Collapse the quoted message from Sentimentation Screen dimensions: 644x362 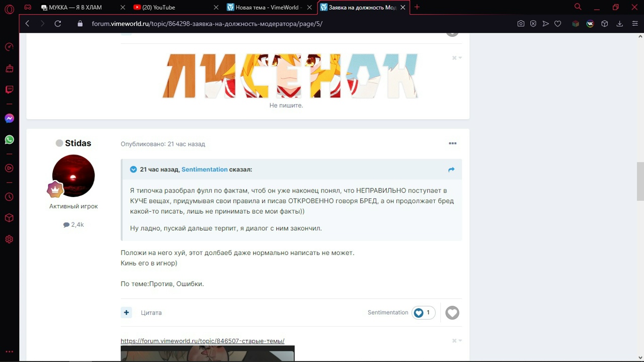coord(133,169)
